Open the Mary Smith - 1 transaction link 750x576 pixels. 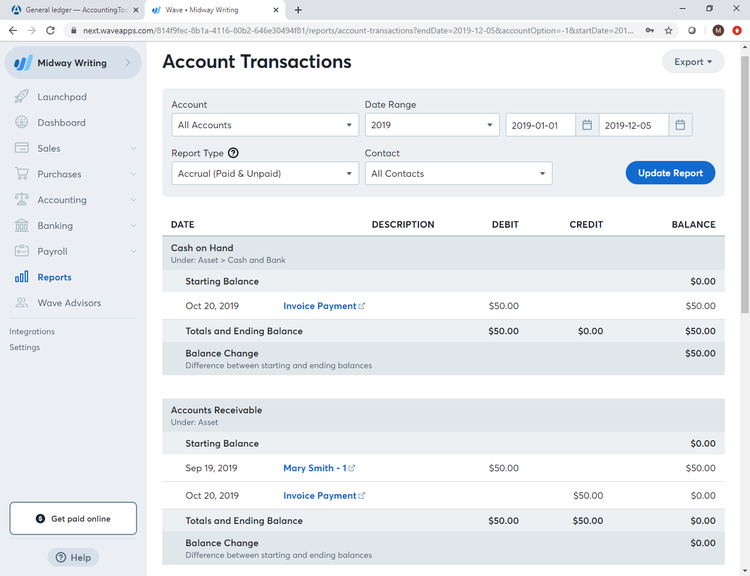tap(315, 468)
